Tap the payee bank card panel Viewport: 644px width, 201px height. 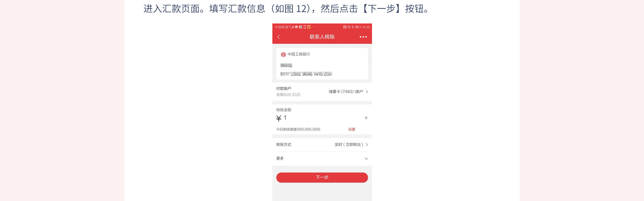pyautogui.click(x=322, y=64)
